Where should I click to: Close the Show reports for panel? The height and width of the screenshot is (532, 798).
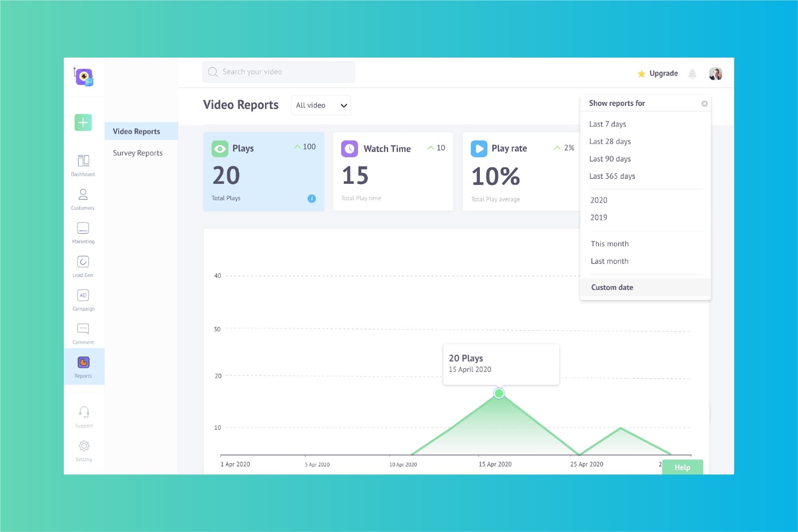point(704,104)
